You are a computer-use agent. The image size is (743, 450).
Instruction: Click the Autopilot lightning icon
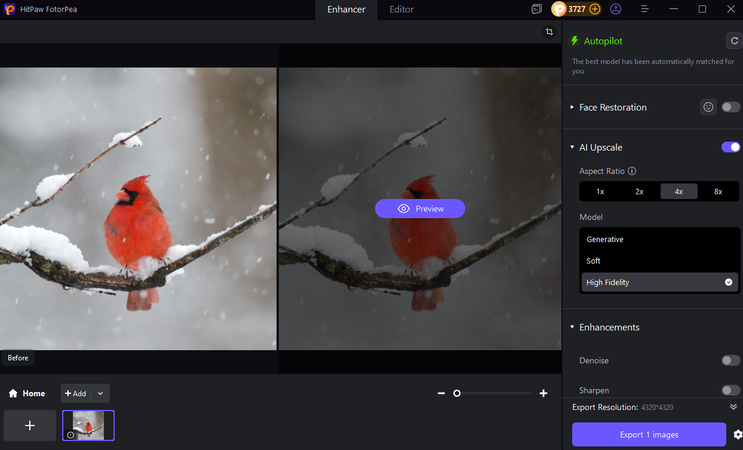[x=574, y=41]
